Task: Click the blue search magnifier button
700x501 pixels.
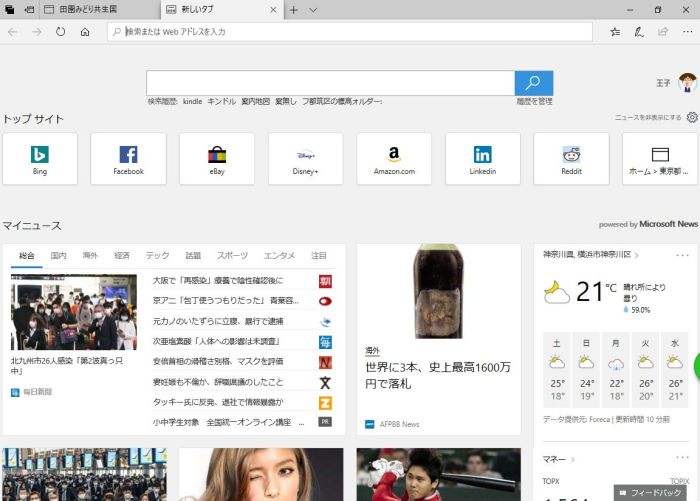Action: pos(533,83)
